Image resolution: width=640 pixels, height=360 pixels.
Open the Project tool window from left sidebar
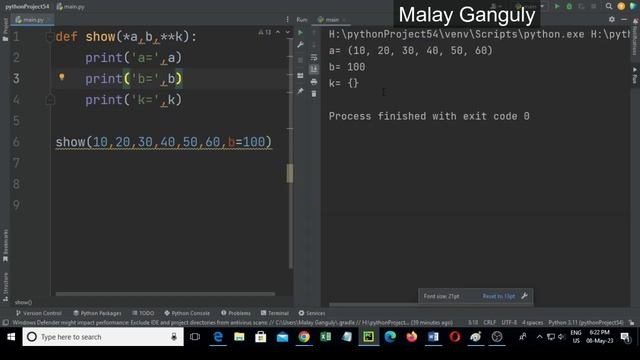click(x=5, y=30)
